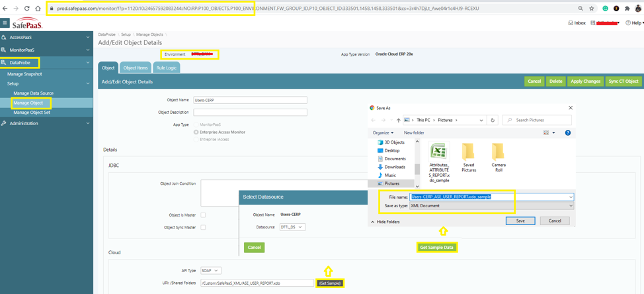This screenshot has width=644, height=294.
Task: Open the API Type SOAP dropdown
Action: [210, 270]
